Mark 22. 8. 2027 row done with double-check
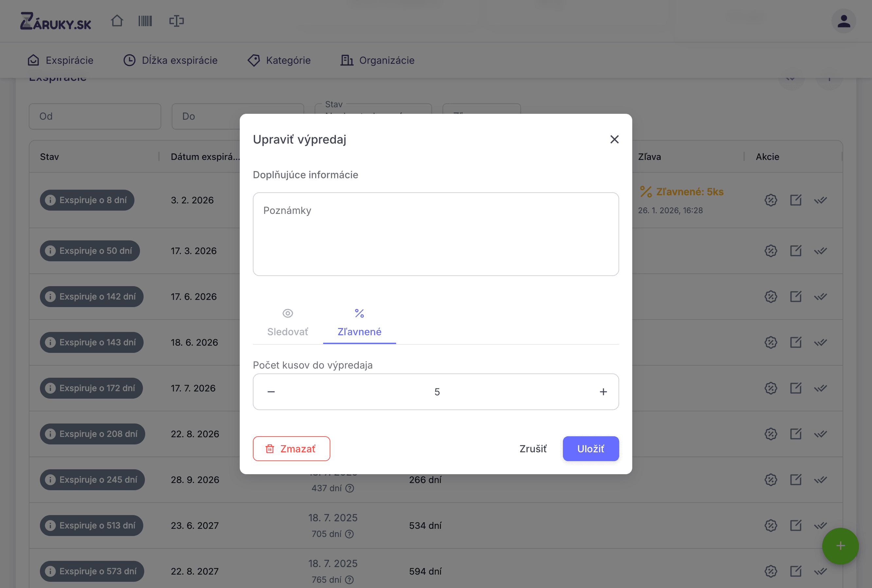Viewport: 872px width, 588px height. pos(820,571)
